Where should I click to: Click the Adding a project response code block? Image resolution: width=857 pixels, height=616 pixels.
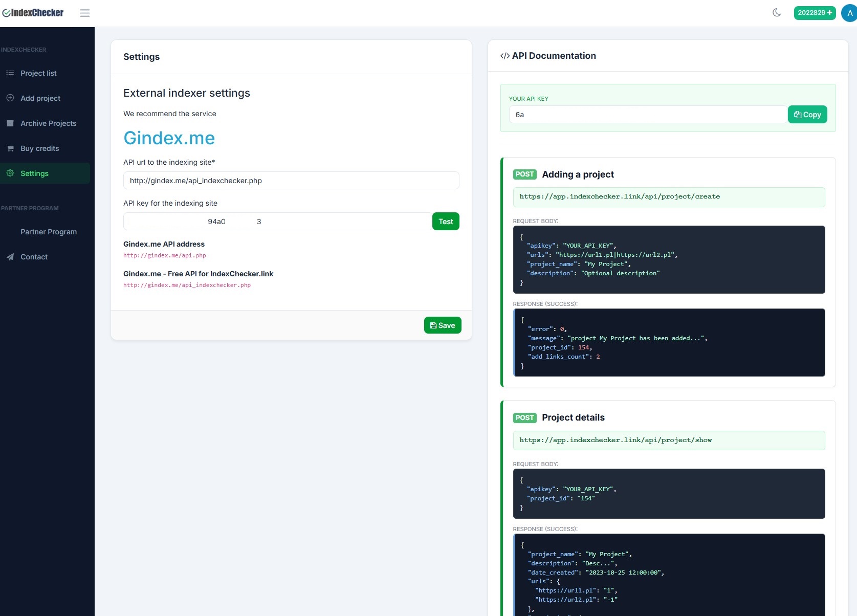tap(669, 342)
